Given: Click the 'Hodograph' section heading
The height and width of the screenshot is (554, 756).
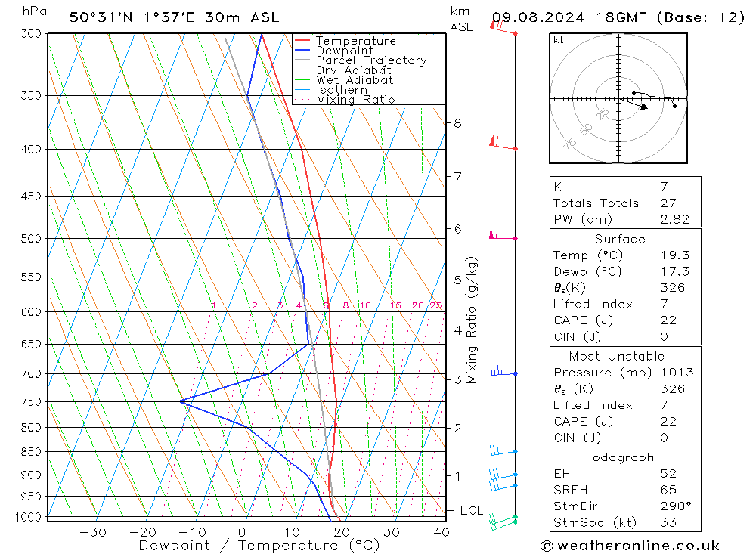Looking at the screenshot, I should point(618,457).
